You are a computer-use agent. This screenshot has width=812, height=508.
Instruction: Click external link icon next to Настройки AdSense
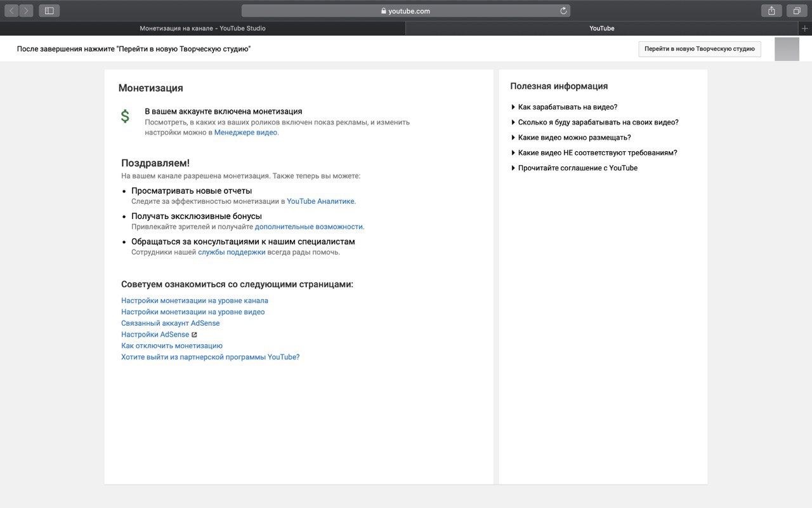(195, 335)
